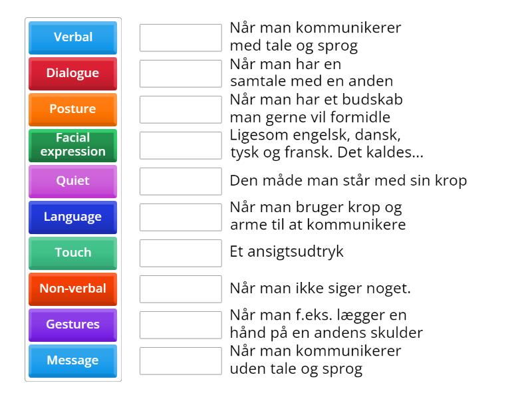This screenshot has width=532, height=399.
Task: Click the slot beside 'kommunikerer uden tale og sprog'
Action: pyautogui.click(x=180, y=360)
